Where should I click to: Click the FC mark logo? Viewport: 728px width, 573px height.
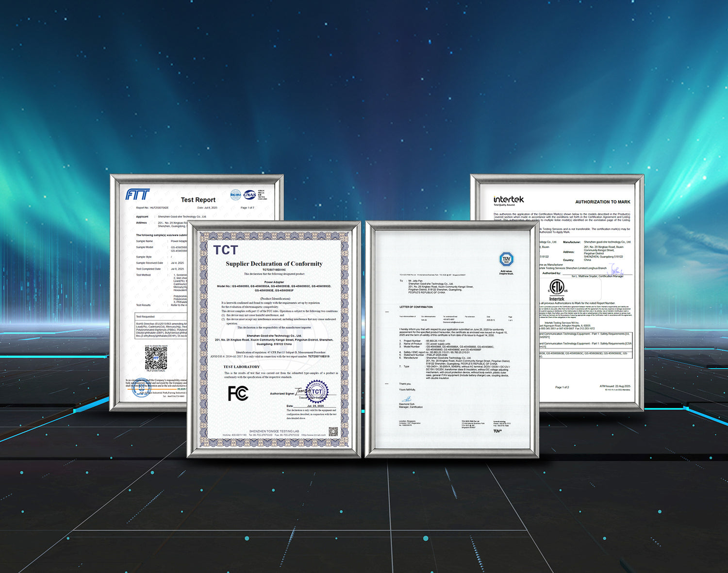(238, 393)
